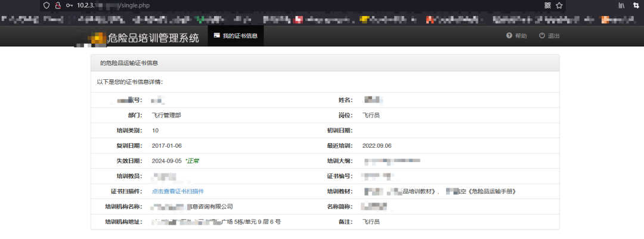Click the 备注 value 飞行员
644x239 pixels.
(371, 222)
